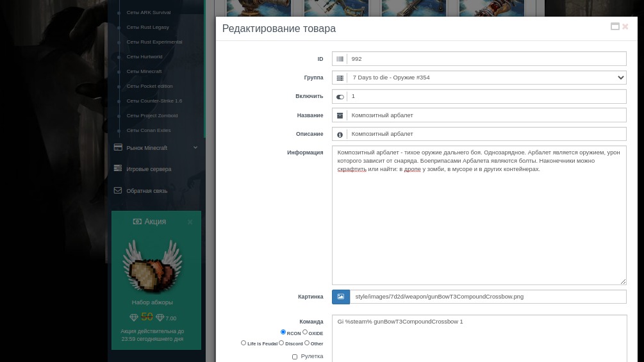
Task: Click the toggle icon beside the Включить field
Action: (x=340, y=97)
